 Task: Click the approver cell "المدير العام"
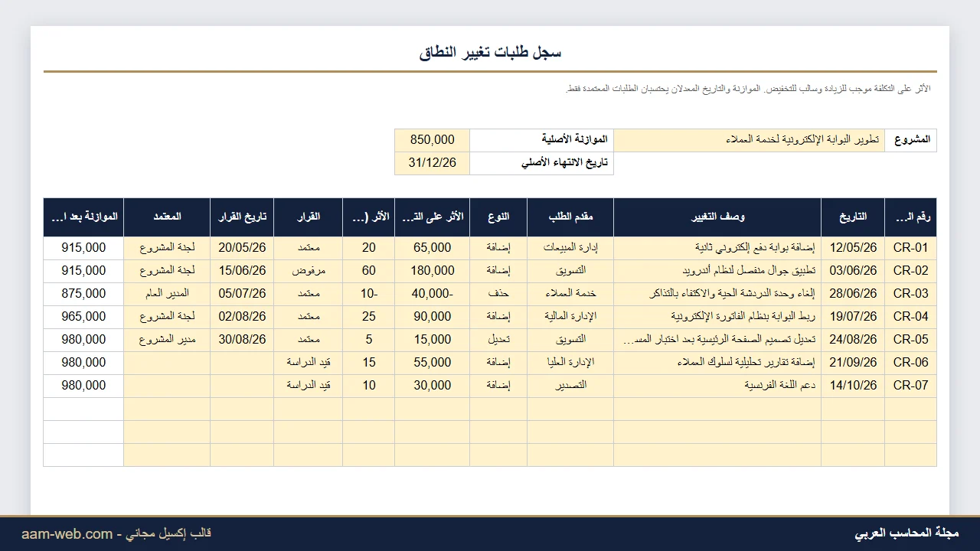[167, 294]
